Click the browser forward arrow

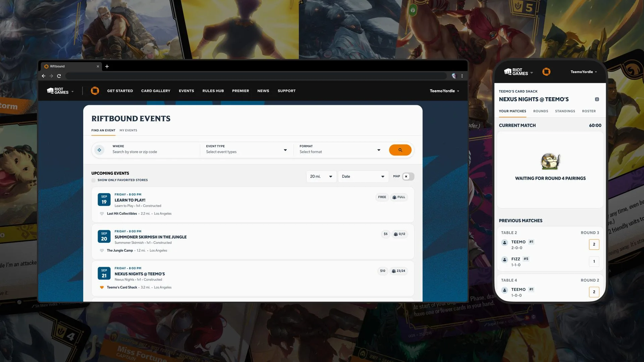pos(51,76)
